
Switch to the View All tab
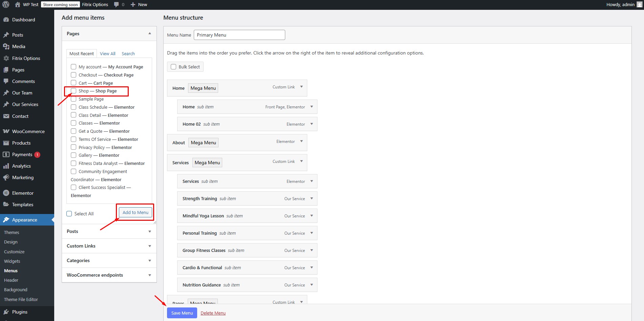click(107, 53)
